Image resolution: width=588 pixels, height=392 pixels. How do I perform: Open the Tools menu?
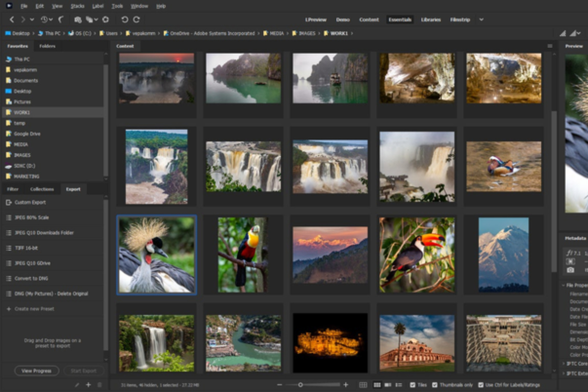(x=117, y=6)
